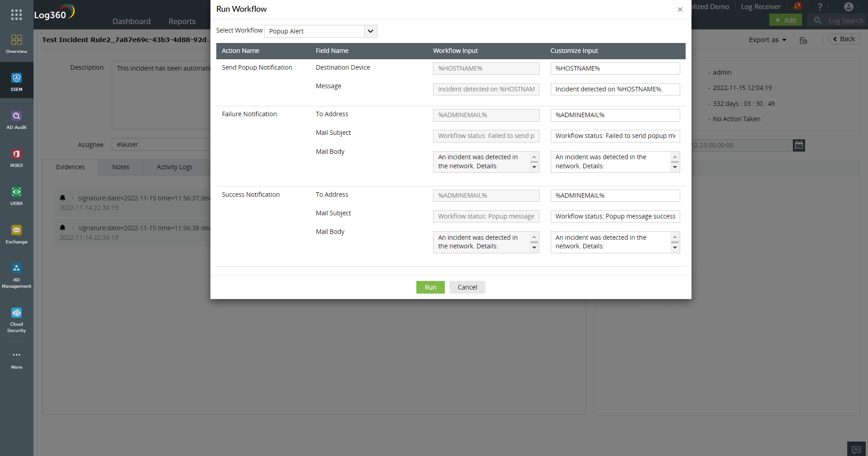Click the Customize Input column header
This screenshot has width=868, height=456.
point(574,51)
